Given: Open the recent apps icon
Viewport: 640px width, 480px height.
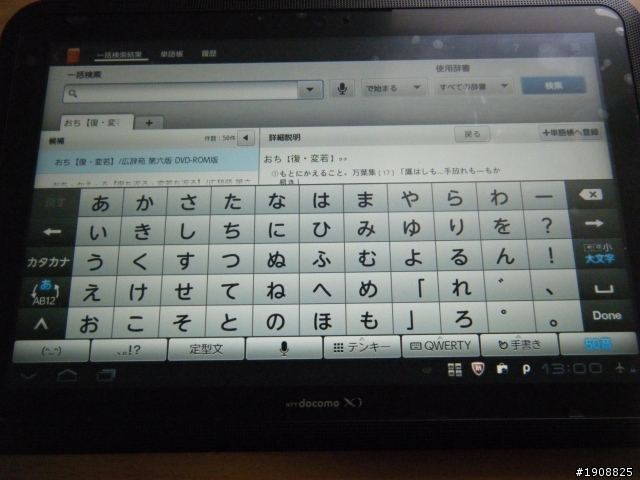Looking at the screenshot, I should (x=106, y=374).
